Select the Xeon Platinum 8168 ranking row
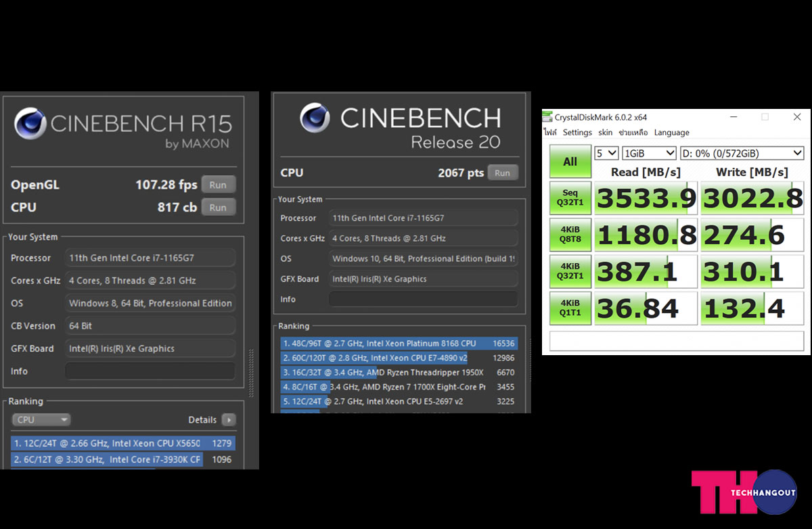 (x=399, y=344)
